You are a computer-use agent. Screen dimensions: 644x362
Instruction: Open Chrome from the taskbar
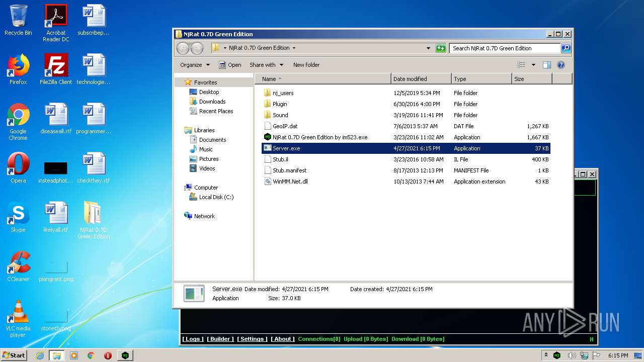[x=91, y=355]
